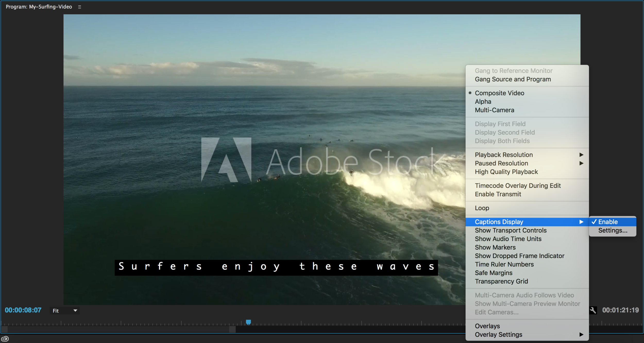
Task: Select Composite Video display mode
Action: pos(527,93)
